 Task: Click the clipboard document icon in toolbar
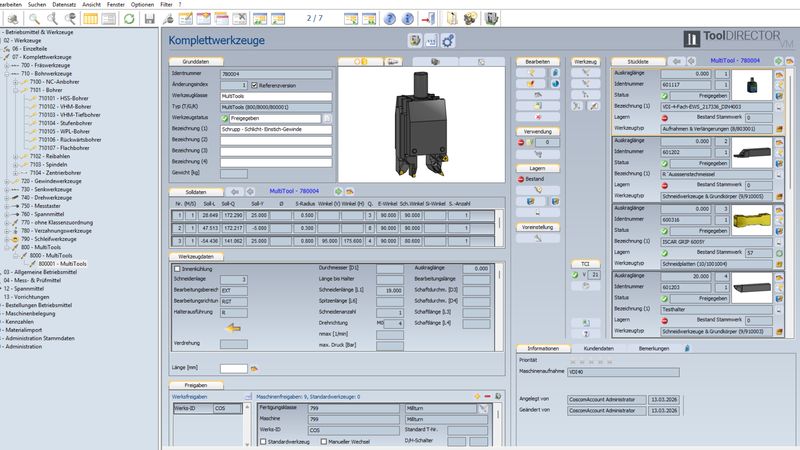pos(452,19)
